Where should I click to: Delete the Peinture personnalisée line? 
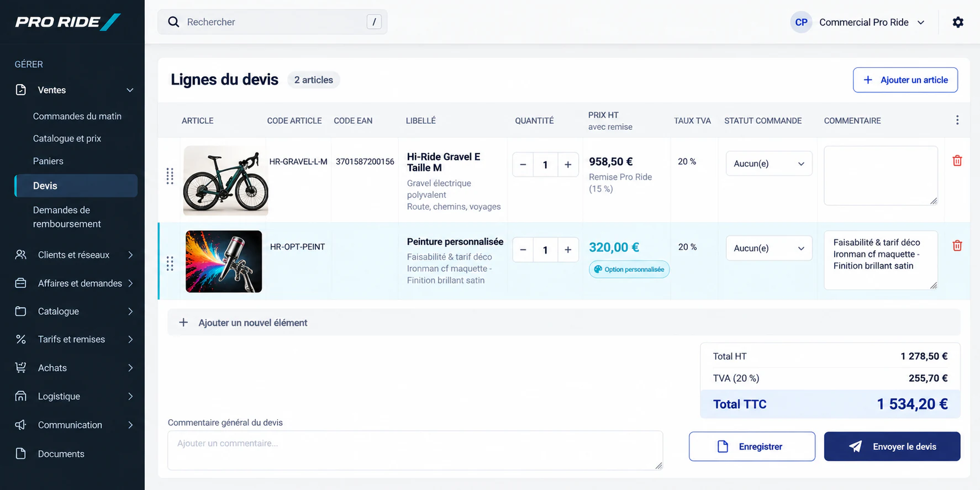click(x=957, y=246)
